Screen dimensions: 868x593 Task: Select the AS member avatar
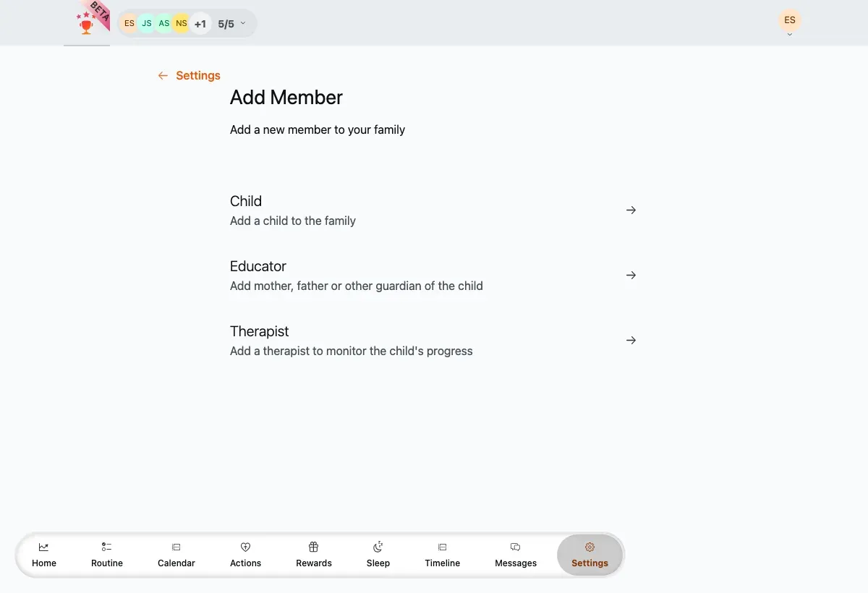point(164,23)
